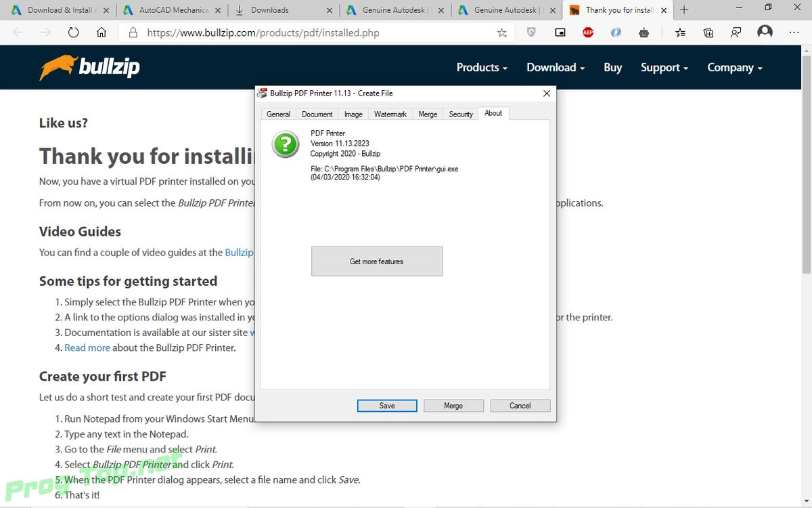Click the 'Version 11.13.2823' text
Image resolution: width=812 pixels, height=508 pixels.
pyautogui.click(x=340, y=144)
